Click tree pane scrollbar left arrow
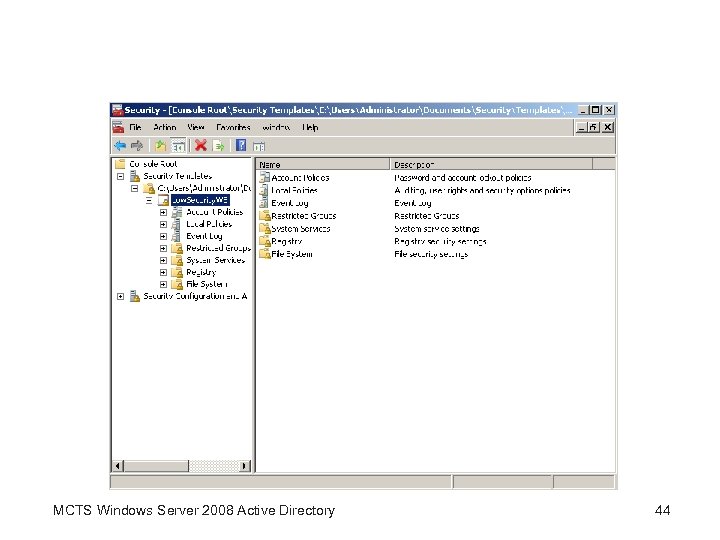The width and height of the screenshot is (720, 540). coord(118,466)
